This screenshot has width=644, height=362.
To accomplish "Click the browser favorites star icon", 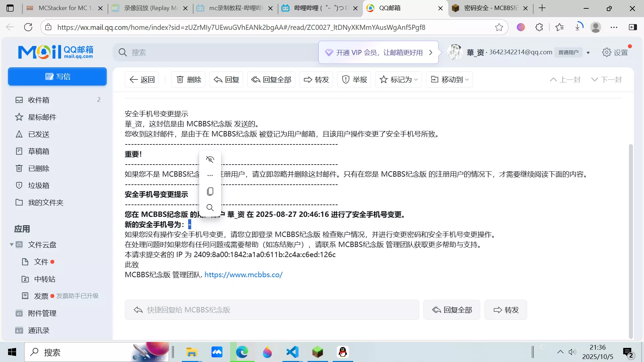I will coord(499,27).
